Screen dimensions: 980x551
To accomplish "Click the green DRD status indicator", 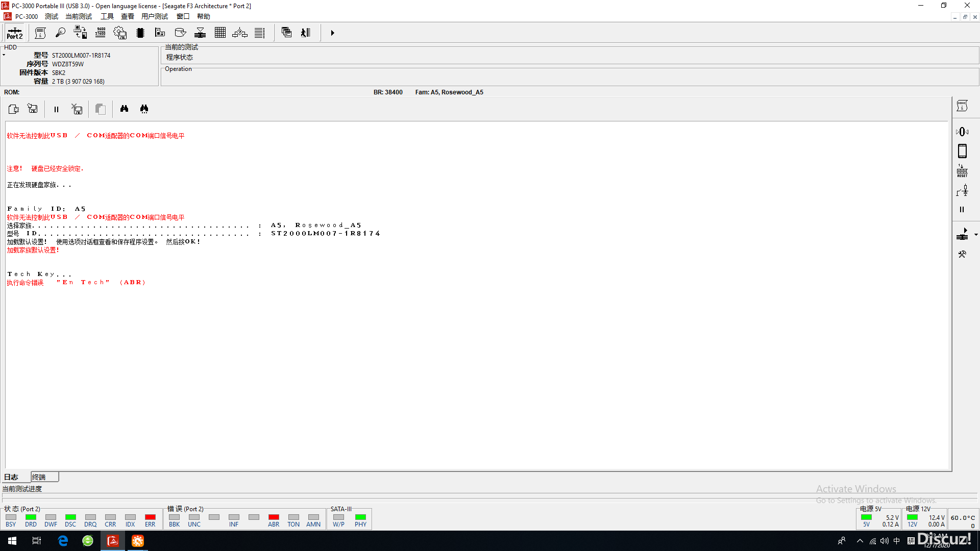I will click(x=31, y=517).
